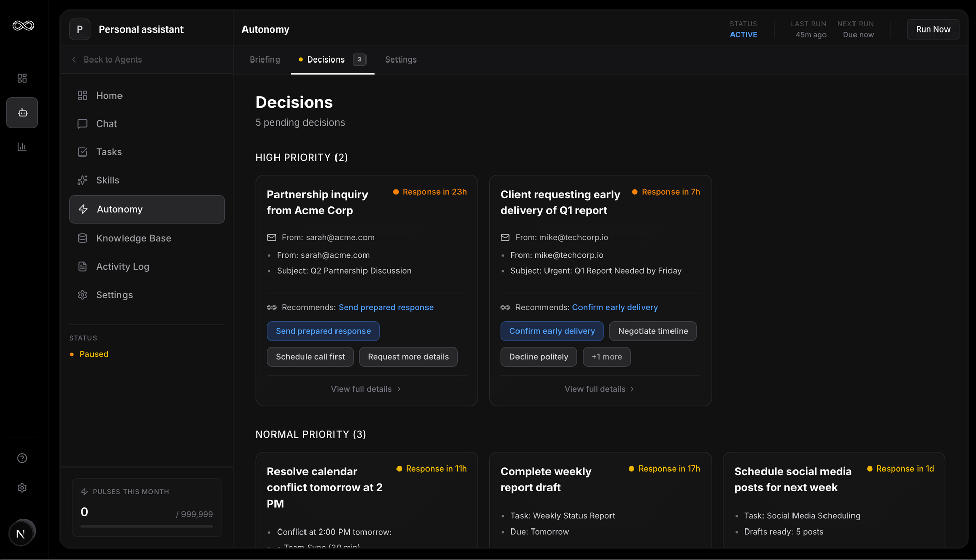Click the Run Now button
Viewport: 976px width, 560px height.
pos(933,29)
